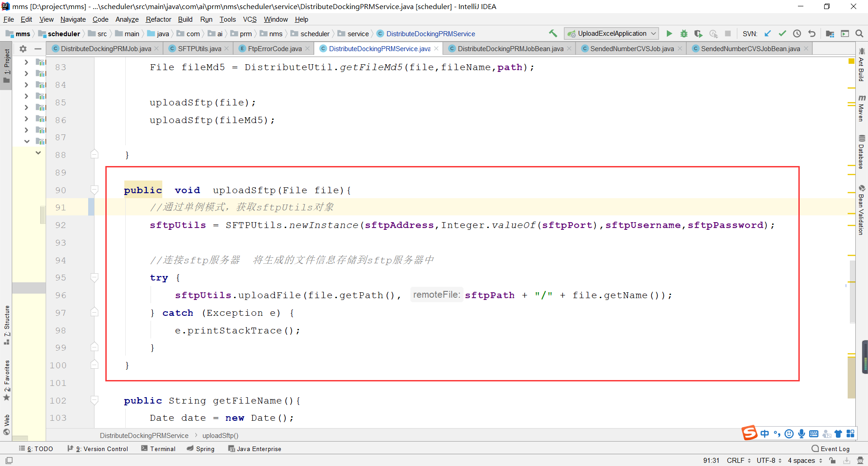868x466 pixels.
Task: Click the IME toolbox grid icon
Action: point(850,434)
